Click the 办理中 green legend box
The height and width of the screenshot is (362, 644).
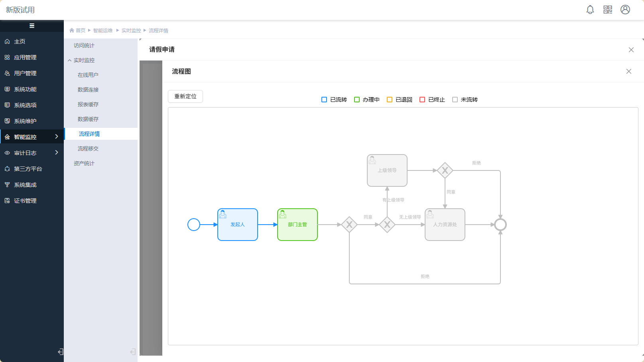pos(357,100)
